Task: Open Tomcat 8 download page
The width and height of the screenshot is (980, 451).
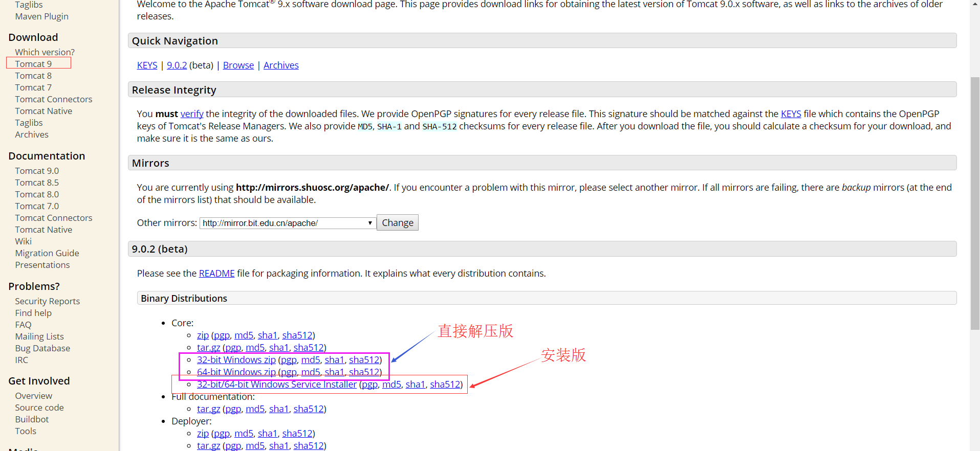Action: [33, 76]
